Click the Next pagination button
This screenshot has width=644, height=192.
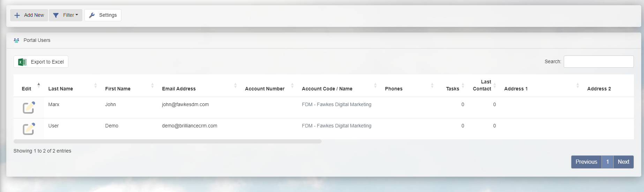[x=623, y=162]
